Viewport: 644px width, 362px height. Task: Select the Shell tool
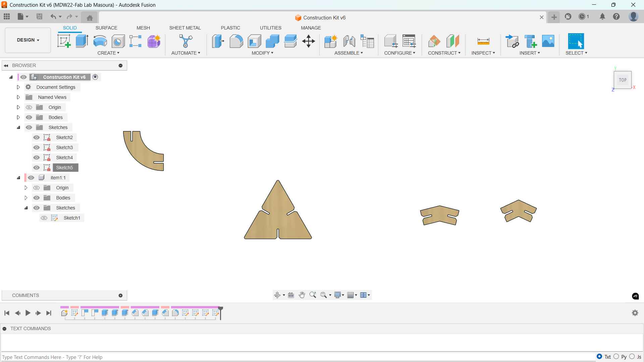point(255,41)
